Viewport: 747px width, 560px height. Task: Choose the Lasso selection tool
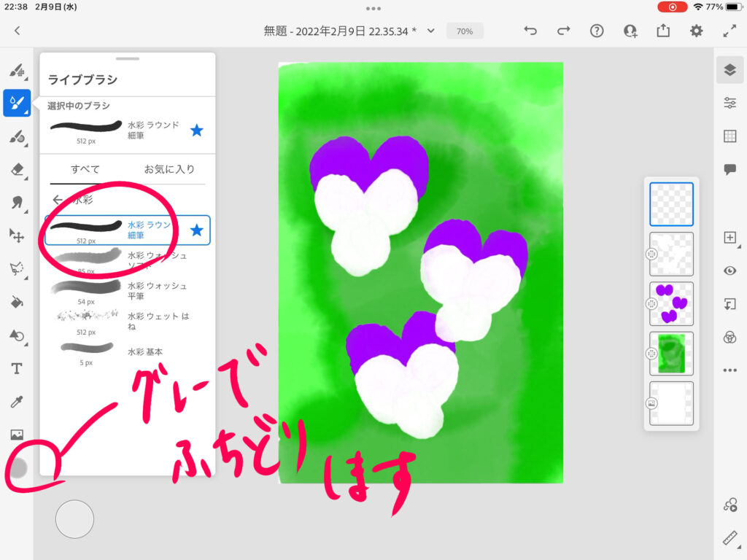[x=16, y=269]
